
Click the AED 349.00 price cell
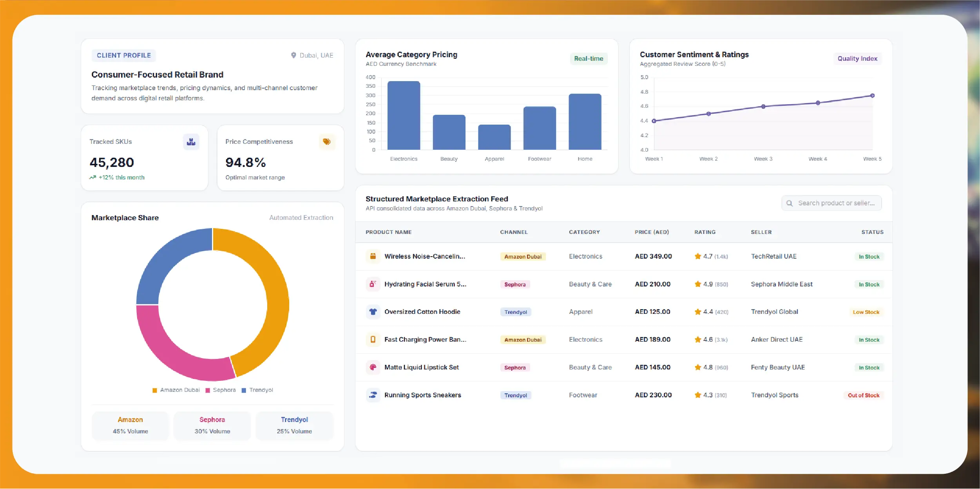click(653, 256)
